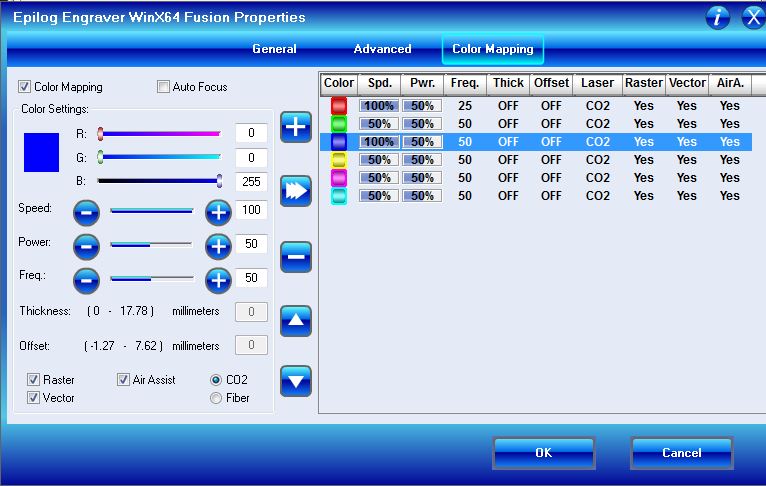766x486 pixels.
Task: Click the Speed value field showing 100
Action: [251, 210]
